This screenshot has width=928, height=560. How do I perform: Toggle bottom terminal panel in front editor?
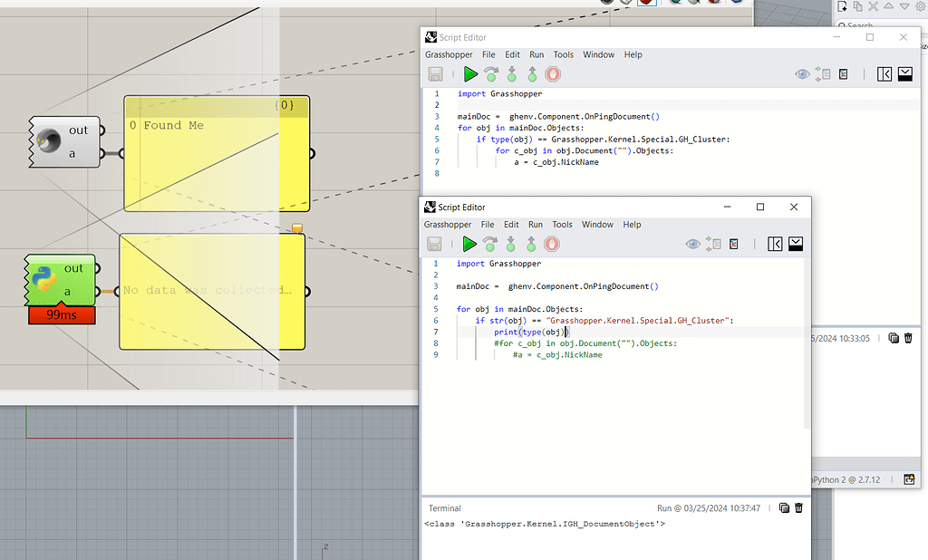[x=795, y=244]
